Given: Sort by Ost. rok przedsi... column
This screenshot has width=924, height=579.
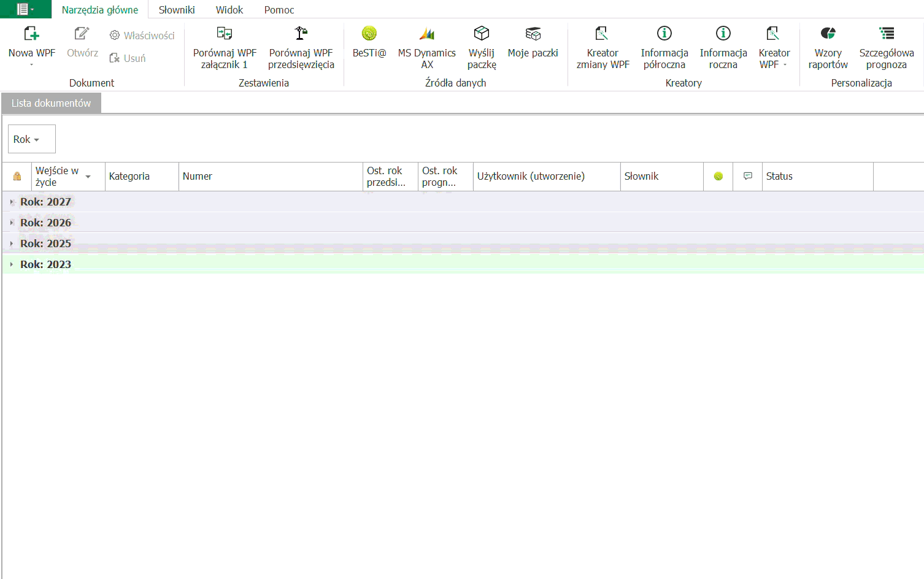Looking at the screenshot, I should (x=390, y=177).
